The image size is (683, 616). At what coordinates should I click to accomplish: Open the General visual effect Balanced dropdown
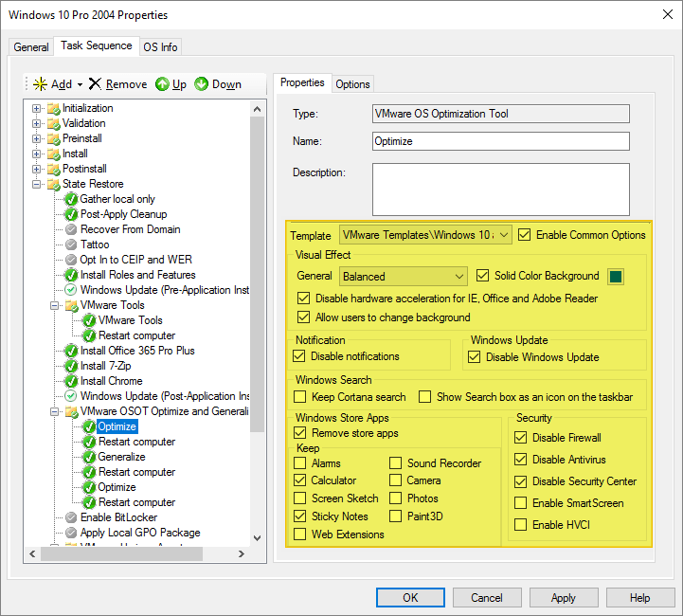click(x=459, y=277)
